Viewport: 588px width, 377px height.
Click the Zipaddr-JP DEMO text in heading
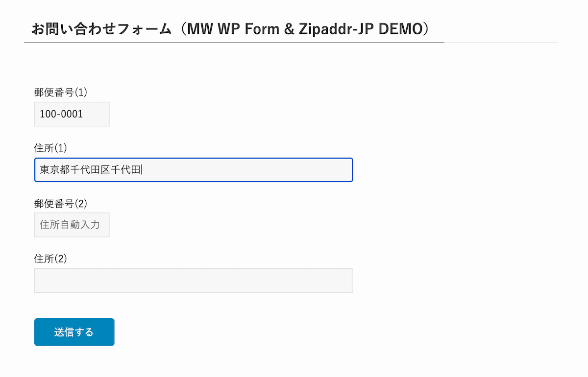(364, 28)
